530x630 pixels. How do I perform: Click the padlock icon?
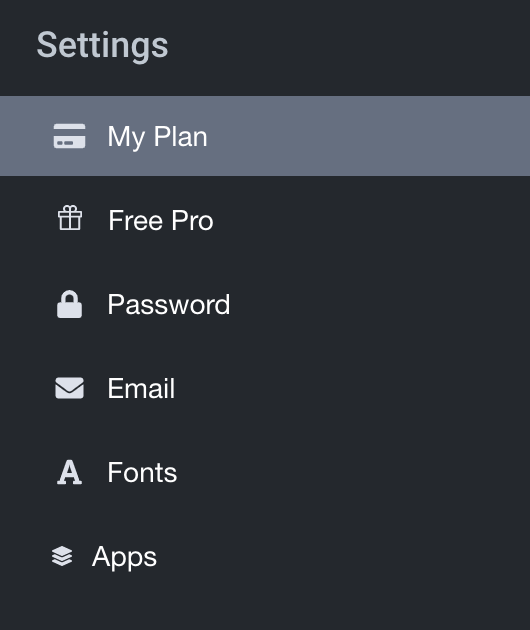click(70, 304)
